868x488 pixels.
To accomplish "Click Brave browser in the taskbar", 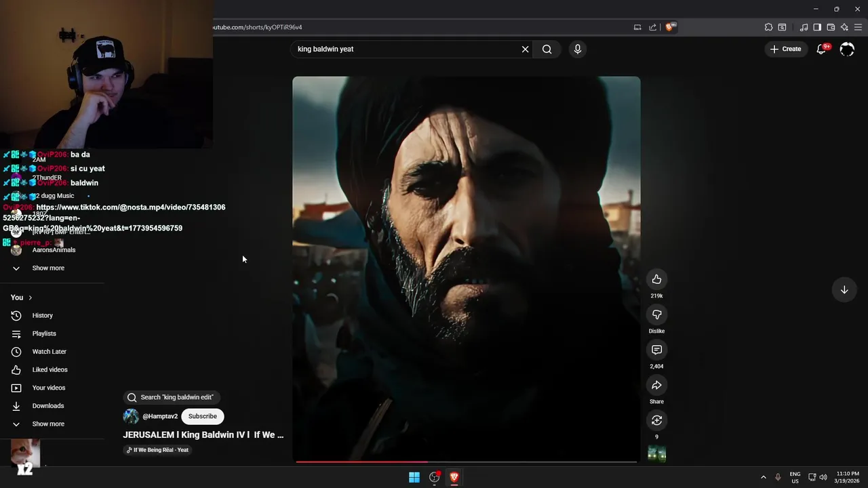I will pos(454,477).
